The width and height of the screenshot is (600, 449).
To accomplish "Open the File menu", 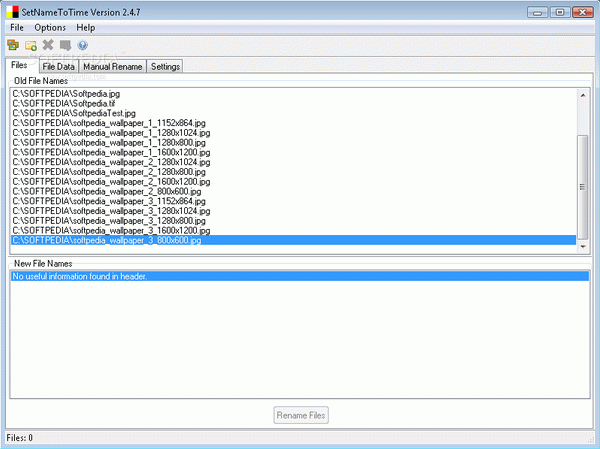I will click(x=17, y=28).
